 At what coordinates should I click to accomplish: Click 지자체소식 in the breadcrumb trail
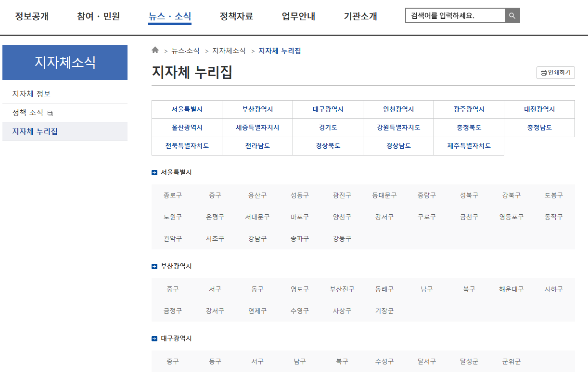click(x=229, y=50)
